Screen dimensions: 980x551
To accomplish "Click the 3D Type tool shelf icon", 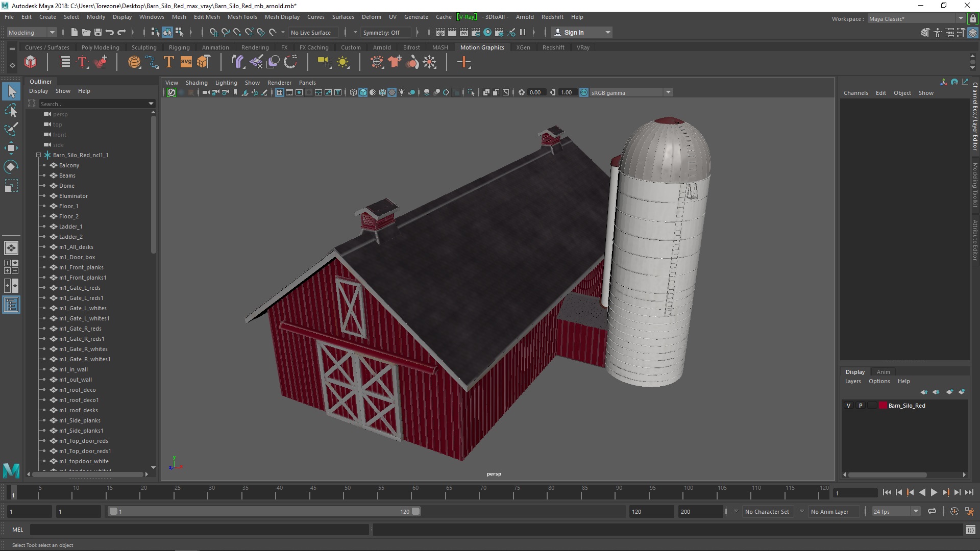I will coord(169,62).
